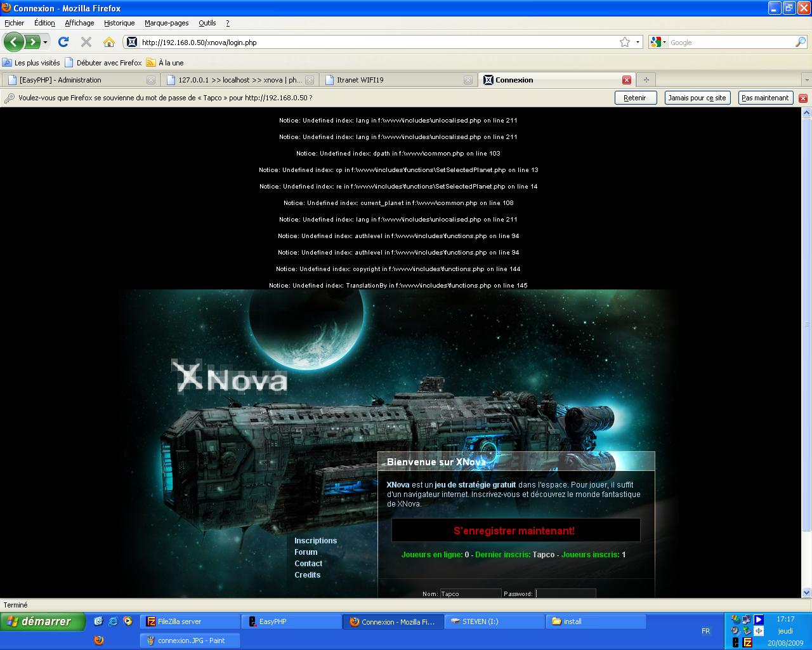Click Pas maintenant button
The width and height of the screenshot is (812, 650).
tap(765, 98)
